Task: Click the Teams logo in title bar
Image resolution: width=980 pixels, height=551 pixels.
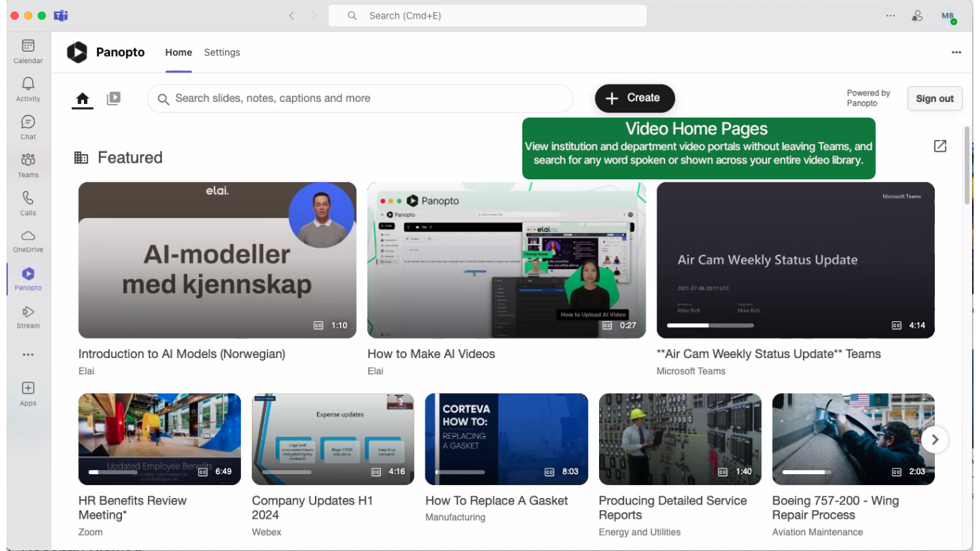Action: (x=61, y=16)
